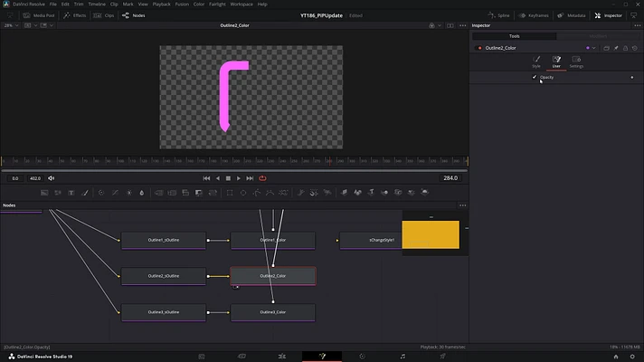This screenshot has height=362, width=644.
Task: Go to the Edit page icon
Action: (x=282, y=357)
